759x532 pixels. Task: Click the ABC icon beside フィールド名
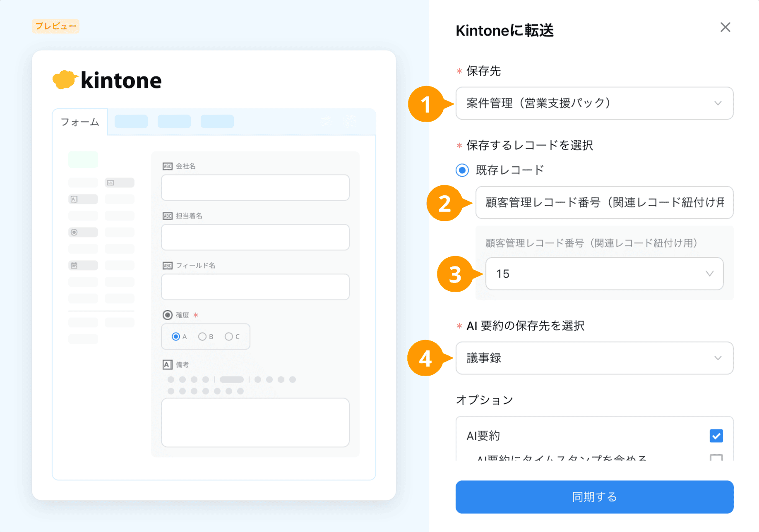point(167,266)
